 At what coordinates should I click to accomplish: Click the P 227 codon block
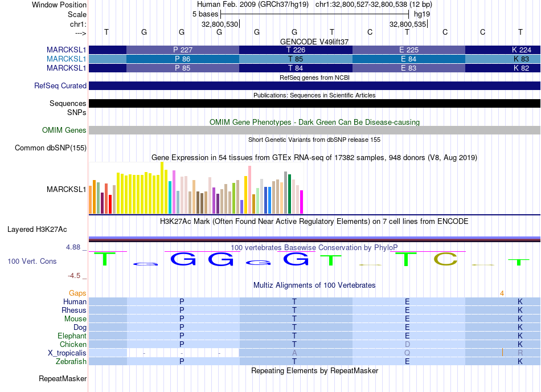click(x=183, y=50)
